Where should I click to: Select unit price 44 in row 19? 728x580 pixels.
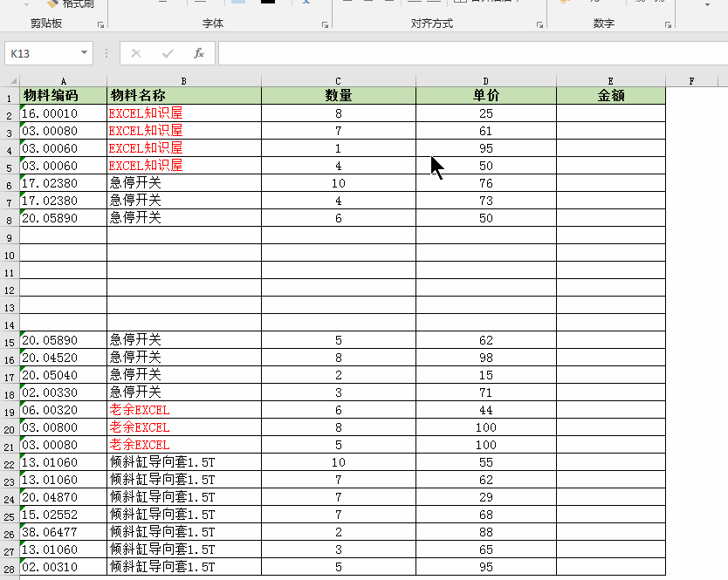(x=485, y=410)
